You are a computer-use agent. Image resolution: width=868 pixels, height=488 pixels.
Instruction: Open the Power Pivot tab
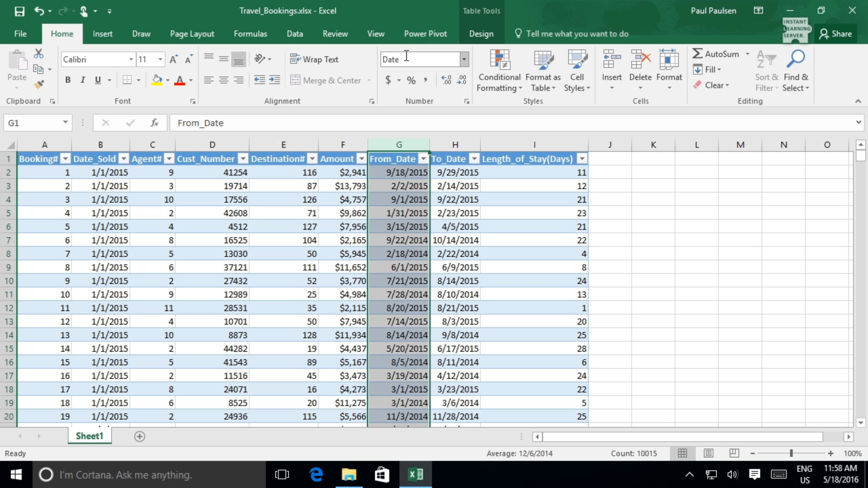pyautogui.click(x=426, y=33)
